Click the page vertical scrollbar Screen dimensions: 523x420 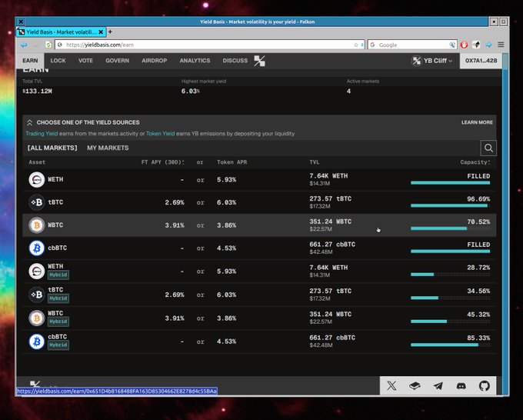505,224
